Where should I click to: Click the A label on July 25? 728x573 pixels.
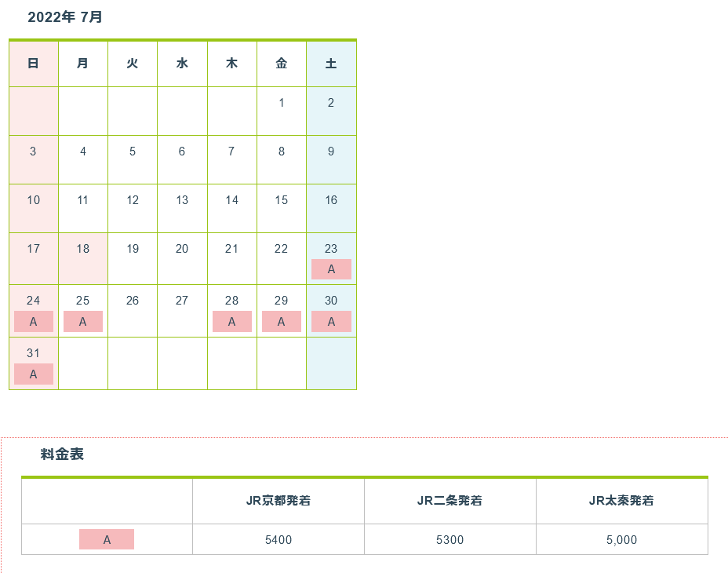83,322
